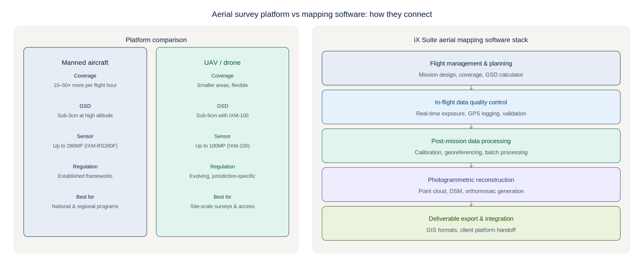Click the UAV / drone 'GSD' label
Image resolution: width=644 pixels, height=265 pixels.
tap(222, 106)
